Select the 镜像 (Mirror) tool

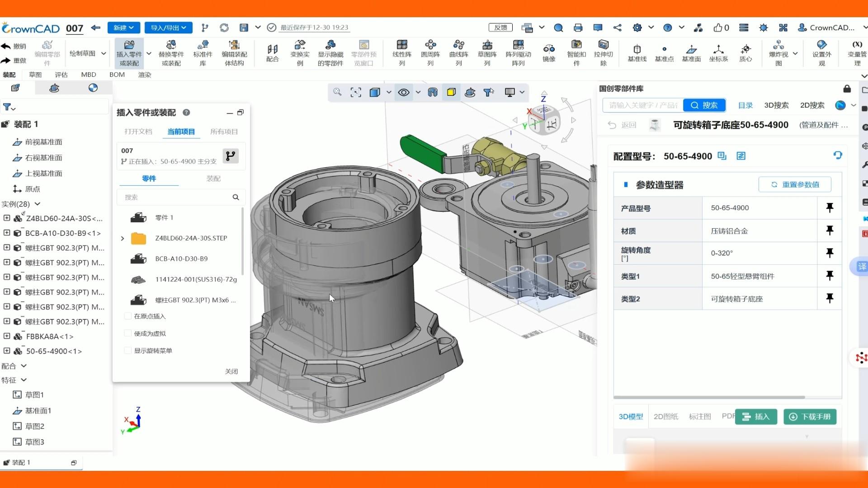[x=549, y=50]
